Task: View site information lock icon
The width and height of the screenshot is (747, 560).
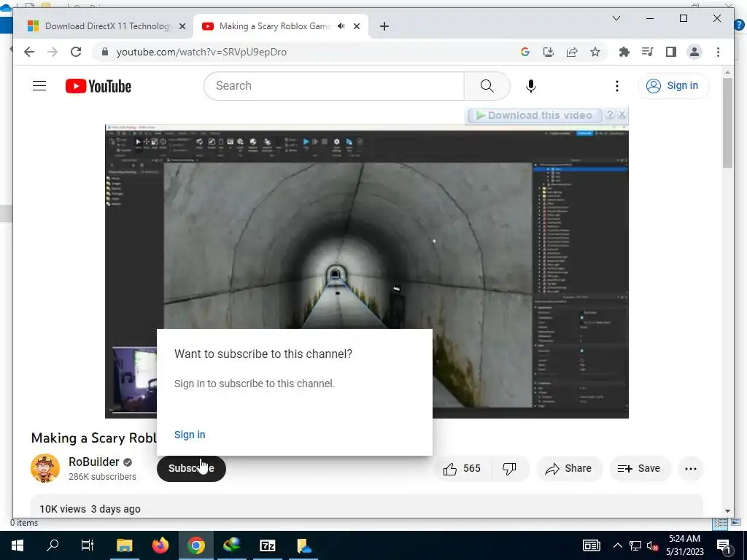Action: (x=105, y=52)
